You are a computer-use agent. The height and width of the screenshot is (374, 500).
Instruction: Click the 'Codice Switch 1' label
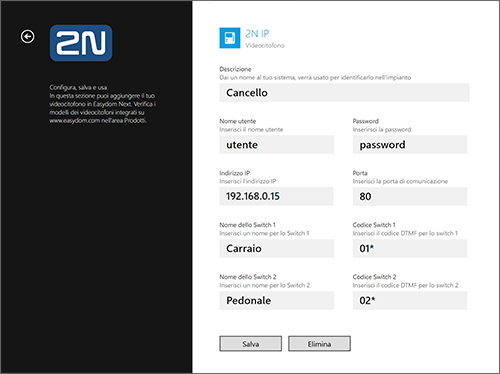point(374,225)
